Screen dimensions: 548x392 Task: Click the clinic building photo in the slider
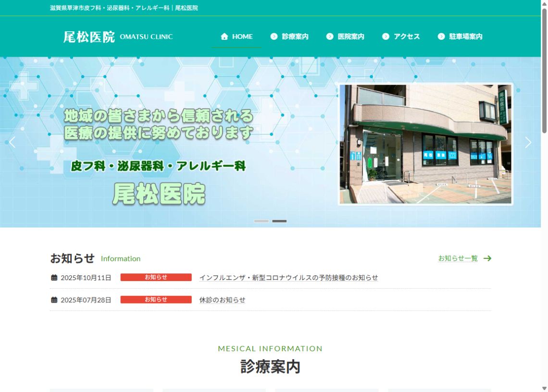click(x=425, y=144)
